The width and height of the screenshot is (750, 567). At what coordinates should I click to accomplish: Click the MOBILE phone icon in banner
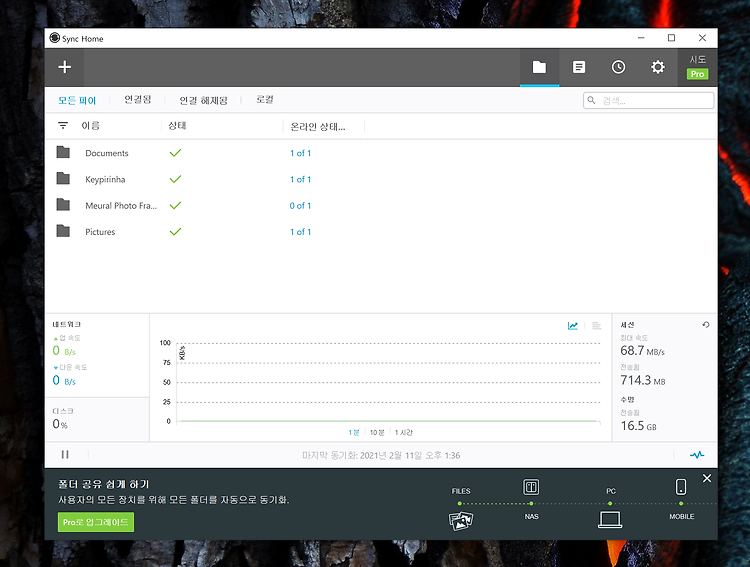(x=681, y=487)
